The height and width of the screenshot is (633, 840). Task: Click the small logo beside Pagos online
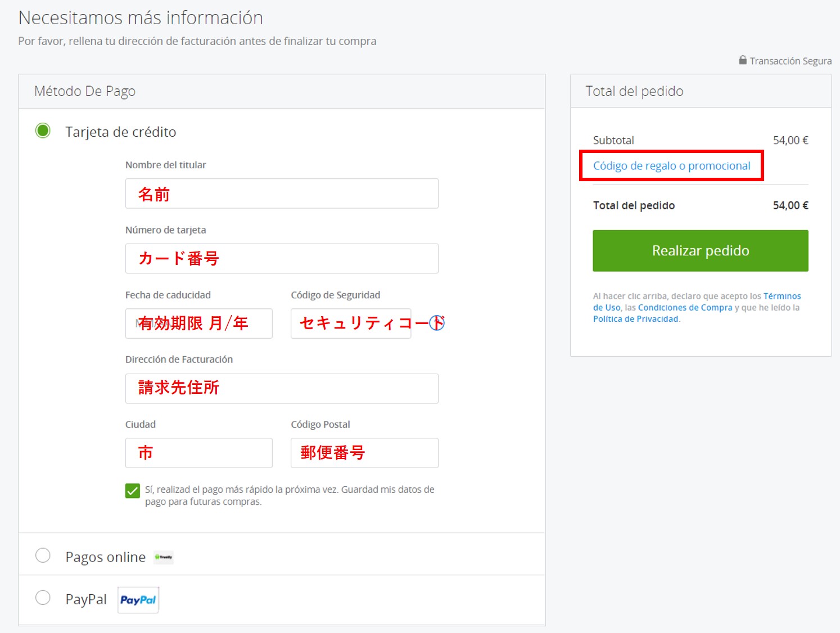point(164,557)
